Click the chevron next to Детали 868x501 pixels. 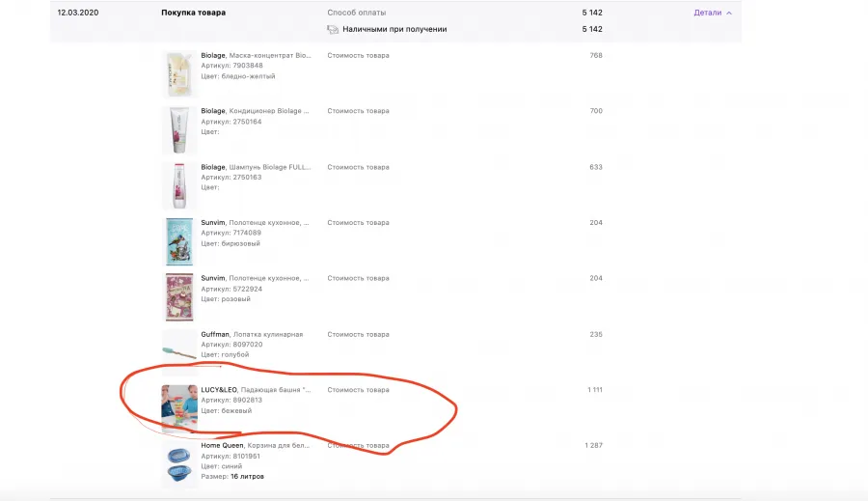click(x=729, y=13)
